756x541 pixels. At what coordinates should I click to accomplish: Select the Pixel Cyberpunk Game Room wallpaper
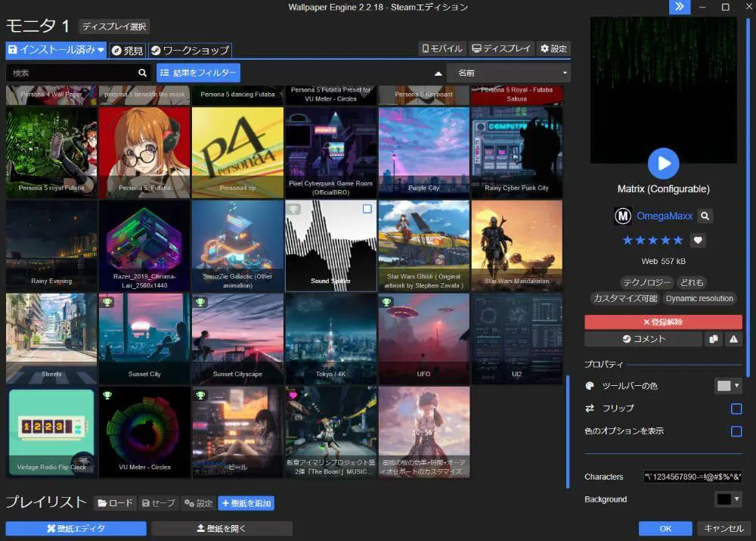(x=331, y=153)
